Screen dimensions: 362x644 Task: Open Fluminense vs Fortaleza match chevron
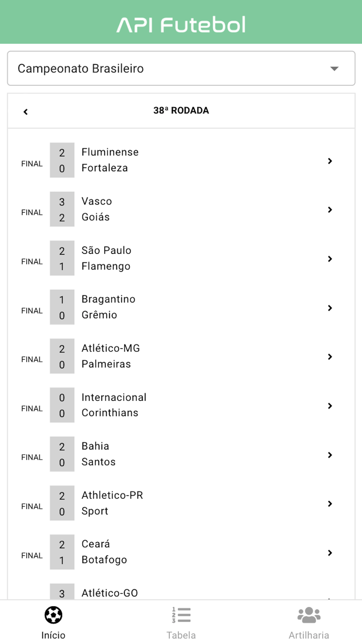click(x=330, y=161)
